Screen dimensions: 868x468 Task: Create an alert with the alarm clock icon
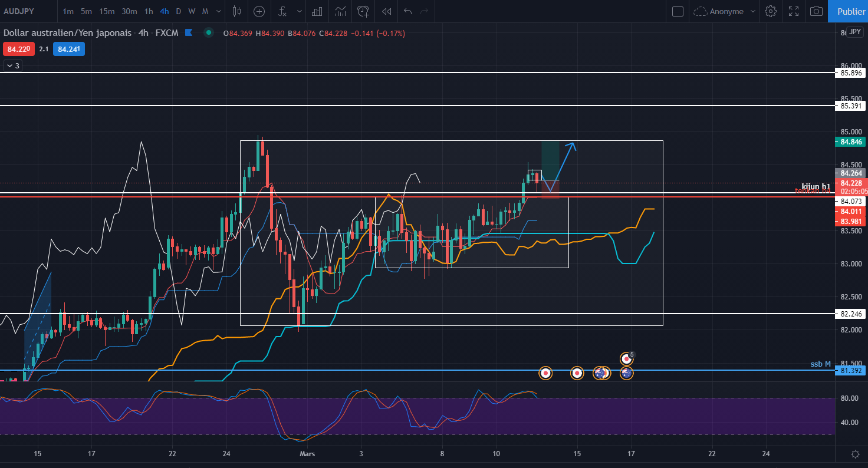(x=363, y=11)
